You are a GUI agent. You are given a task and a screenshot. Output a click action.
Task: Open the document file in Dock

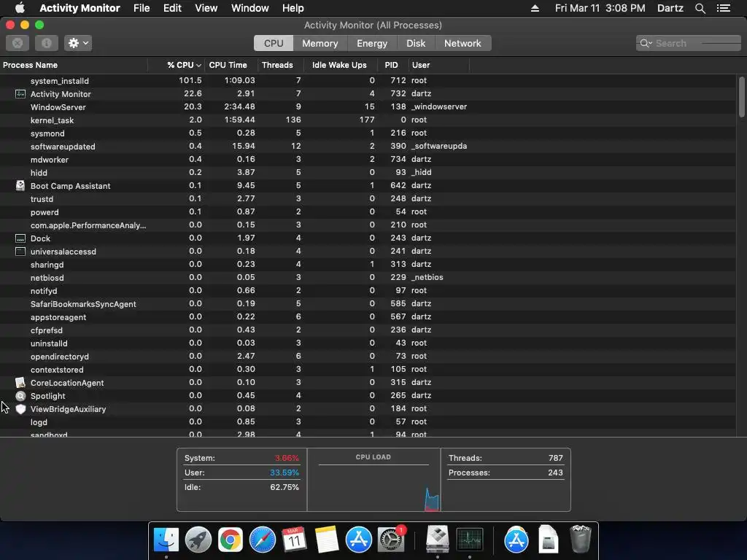549,540
